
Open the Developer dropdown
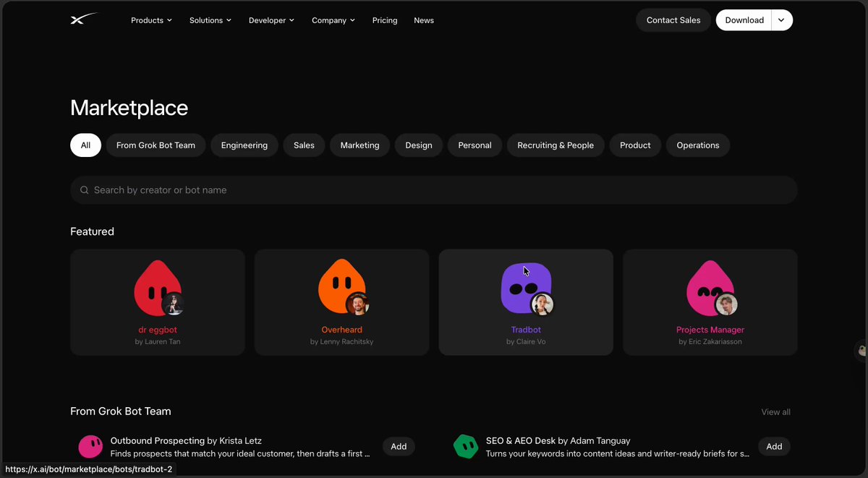click(271, 20)
